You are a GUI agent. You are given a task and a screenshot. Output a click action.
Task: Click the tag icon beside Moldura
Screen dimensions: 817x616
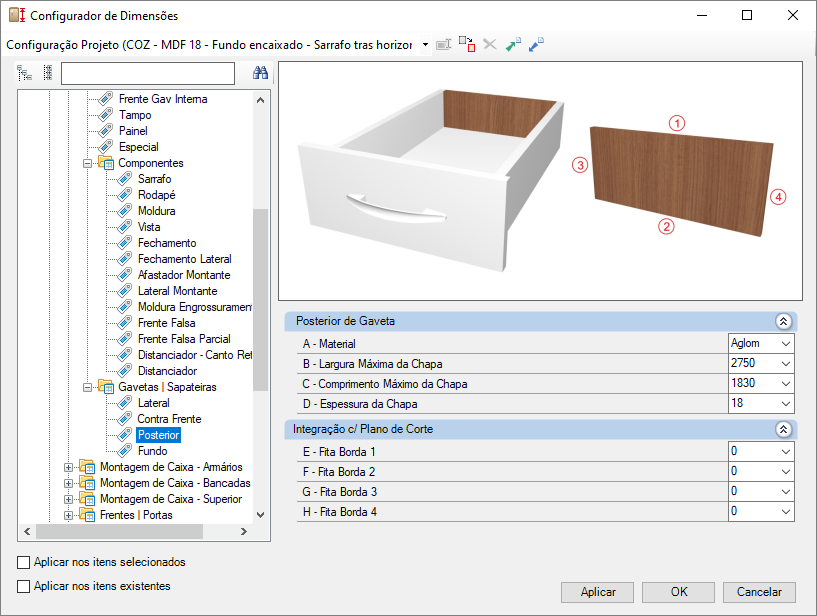coord(125,211)
